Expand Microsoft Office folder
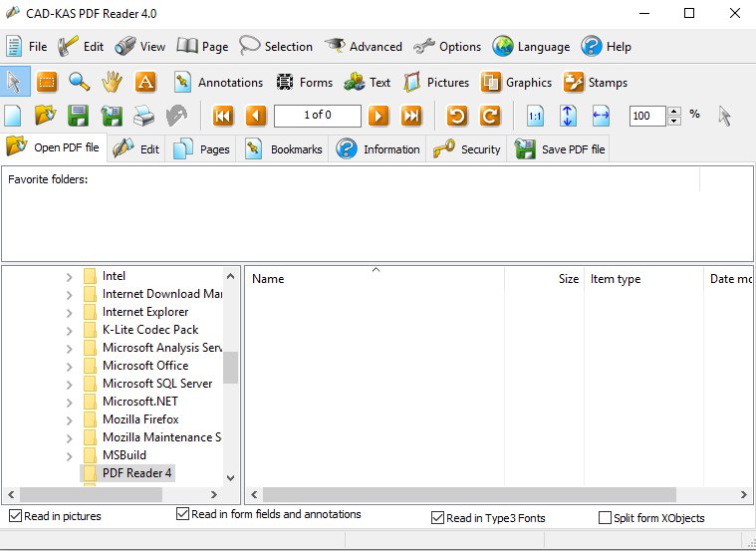 tap(70, 367)
